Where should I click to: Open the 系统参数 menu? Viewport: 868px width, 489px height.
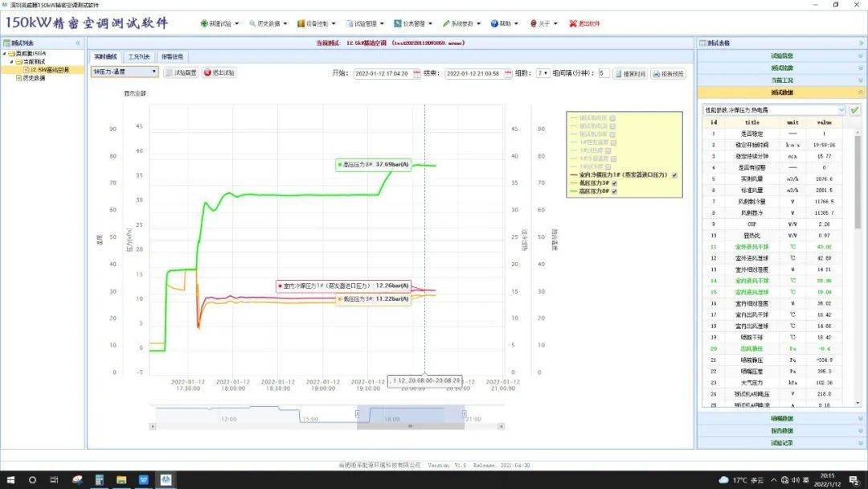(461, 24)
